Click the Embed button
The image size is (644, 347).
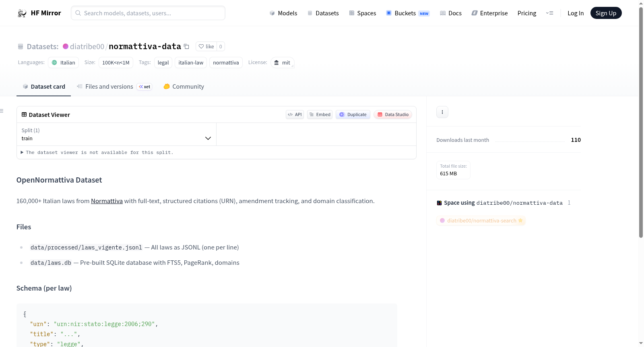pos(320,114)
